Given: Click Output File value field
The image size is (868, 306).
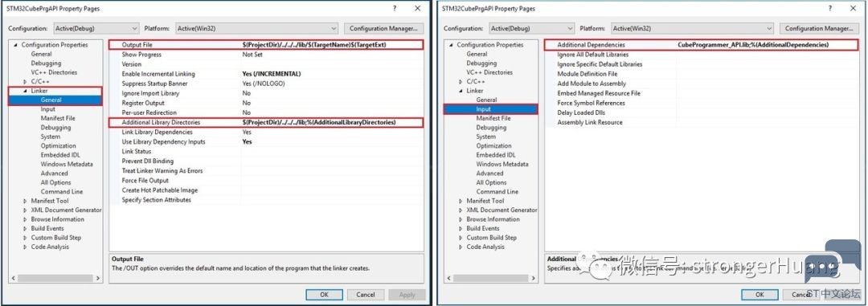Looking at the screenshot, I should (x=331, y=45).
